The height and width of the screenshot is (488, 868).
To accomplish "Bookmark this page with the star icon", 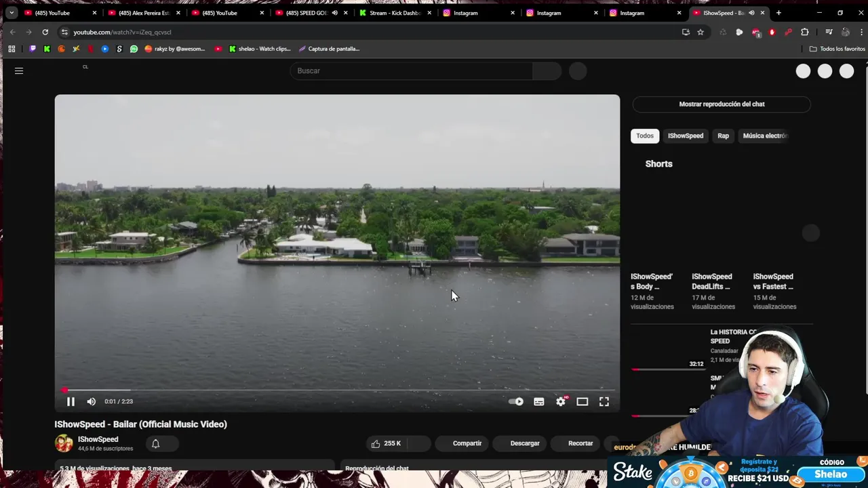I will tap(701, 32).
